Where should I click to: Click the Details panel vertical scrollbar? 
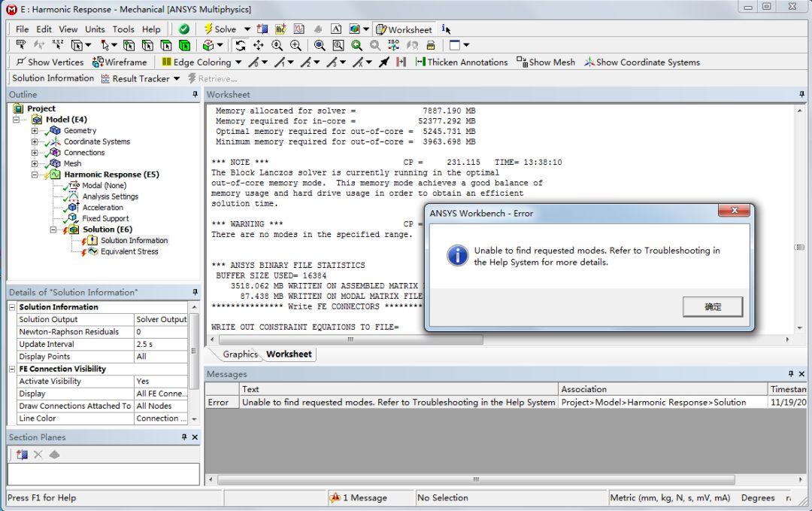point(194,351)
